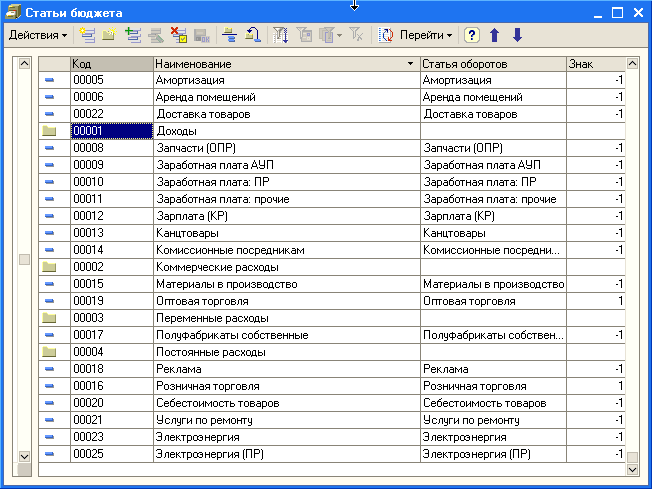Move item up with blue up arrow
Screen dimensions: 652x489
pyautogui.click(x=495, y=35)
